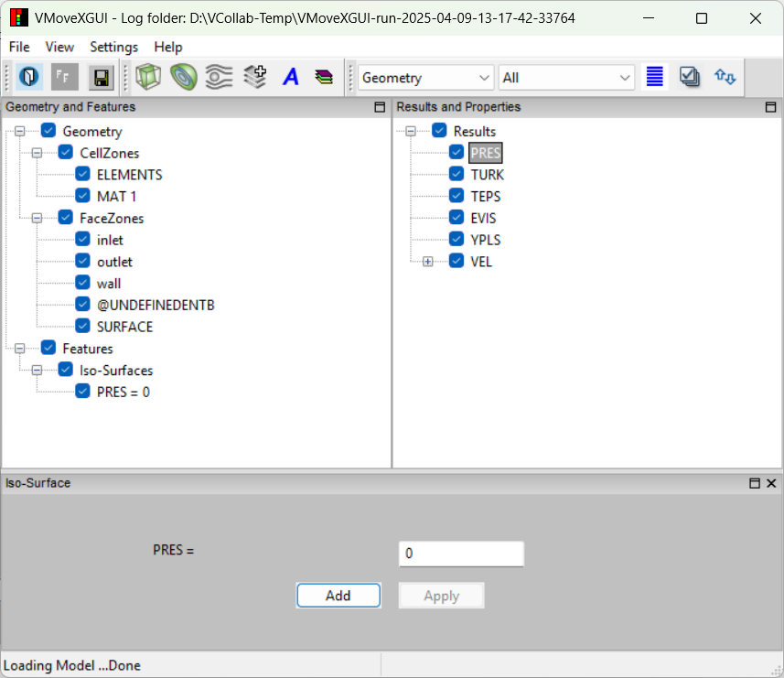This screenshot has height=678, width=784.
Task: Open the Geometry dropdown in toolbar
Action: 425,78
